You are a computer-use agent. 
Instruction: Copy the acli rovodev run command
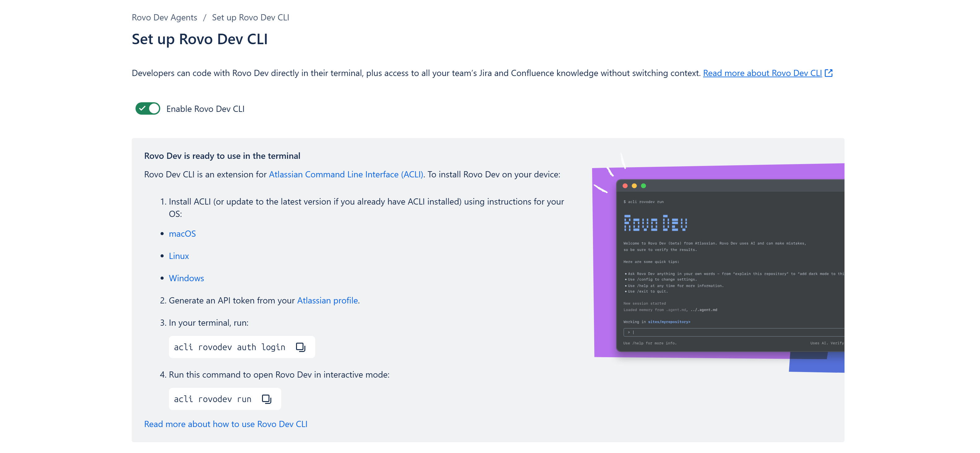(266, 399)
